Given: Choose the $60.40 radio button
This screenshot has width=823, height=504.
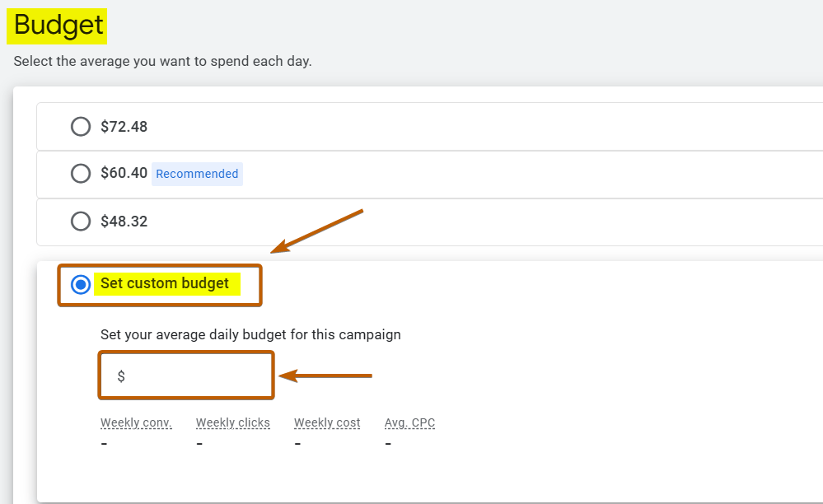Looking at the screenshot, I should 81,174.
